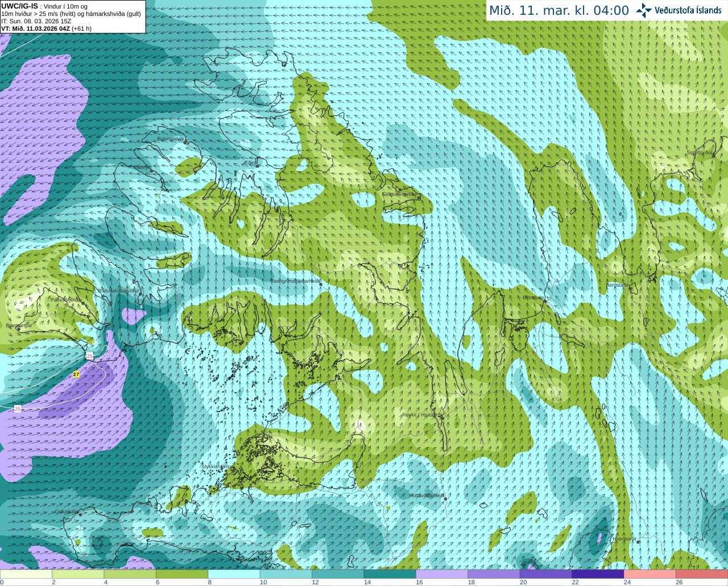728x586 pixels.
Task: Click the Flateyri station label
Action: point(142,167)
